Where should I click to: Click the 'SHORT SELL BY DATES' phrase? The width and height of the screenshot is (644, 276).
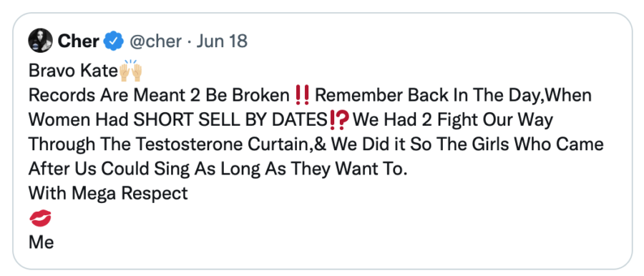pos(231,120)
